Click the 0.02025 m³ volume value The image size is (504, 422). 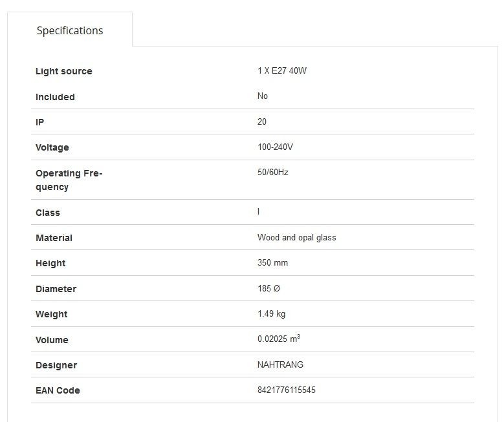click(279, 339)
